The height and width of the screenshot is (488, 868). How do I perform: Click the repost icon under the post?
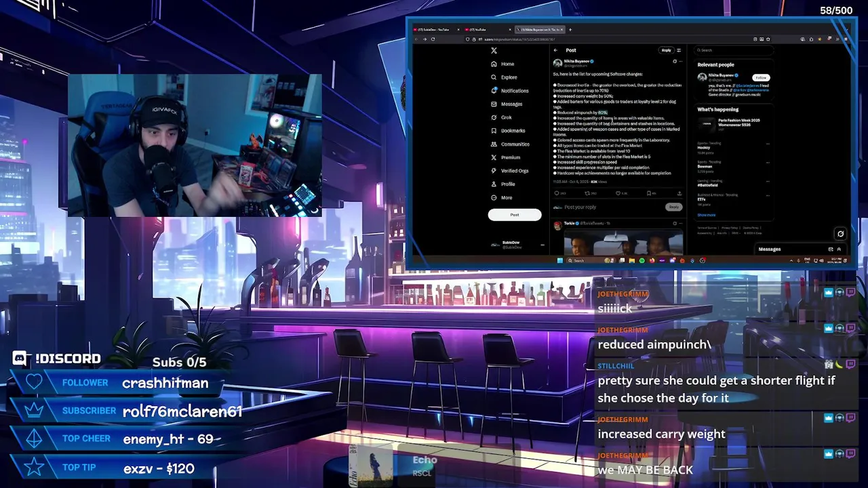click(x=587, y=193)
